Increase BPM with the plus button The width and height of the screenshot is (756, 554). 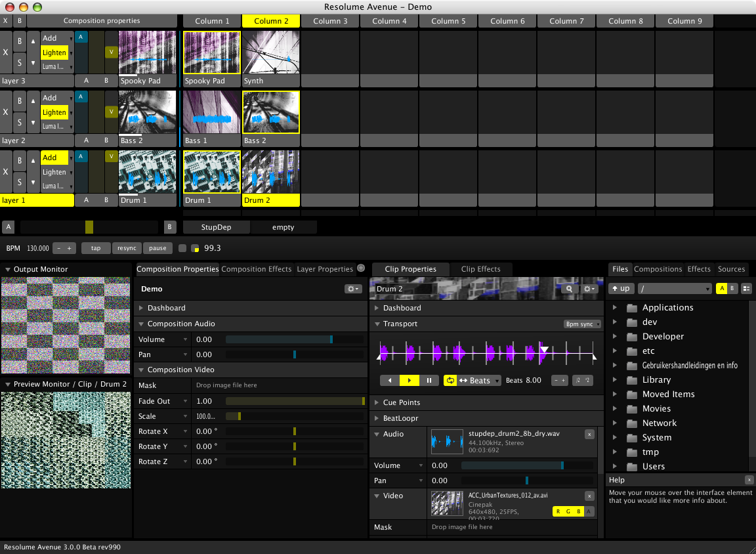[70, 248]
